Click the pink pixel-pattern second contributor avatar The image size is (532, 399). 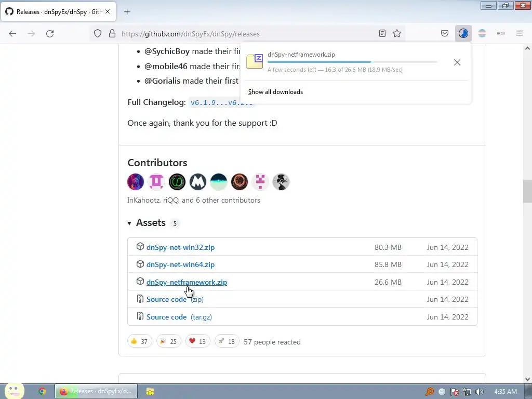tap(156, 182)
